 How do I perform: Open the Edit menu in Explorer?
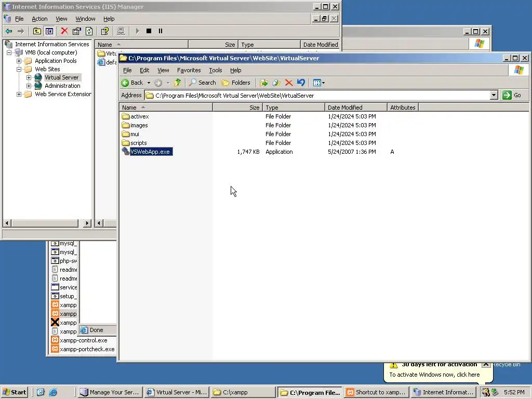[144, 70]
